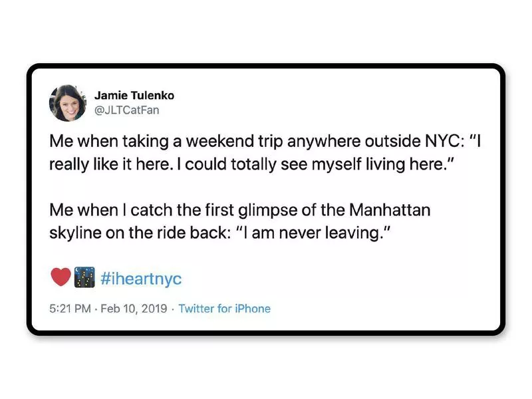Screen dimensions: 532x399
Task: Click the red heart emoji
Action: tap(61, 278)
